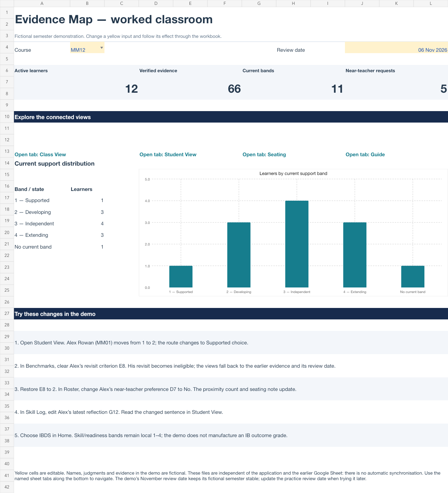Click the Active learners value 12

pos(132,89)
